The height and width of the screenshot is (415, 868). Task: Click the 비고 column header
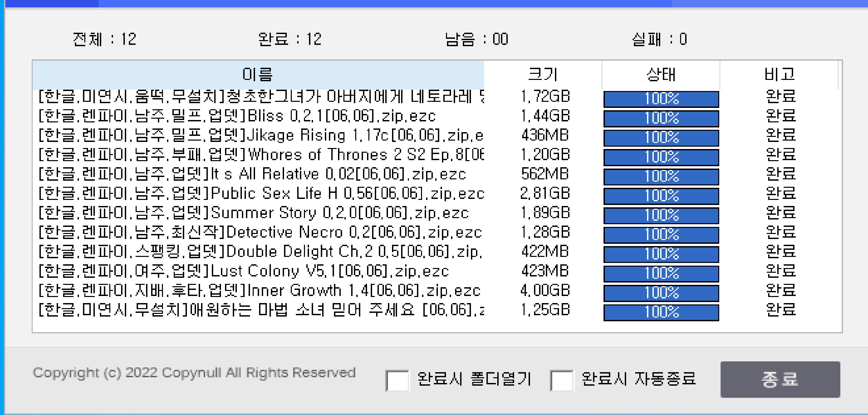tap(779, 75)
